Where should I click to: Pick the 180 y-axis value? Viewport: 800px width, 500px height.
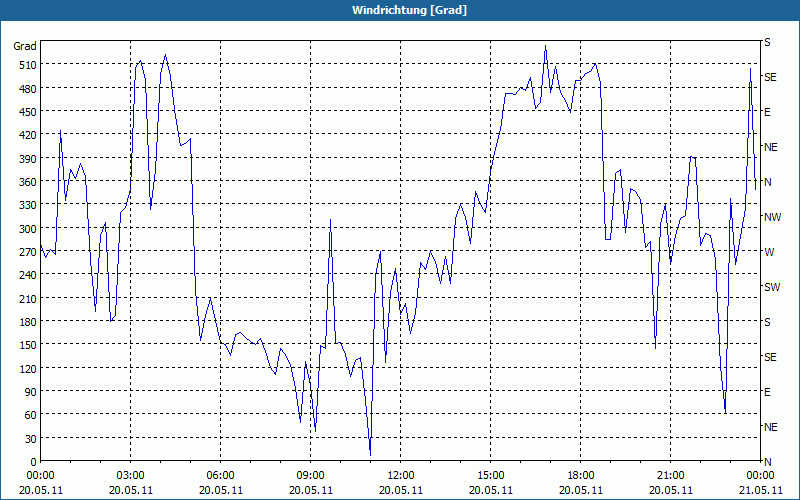point(28,321)
